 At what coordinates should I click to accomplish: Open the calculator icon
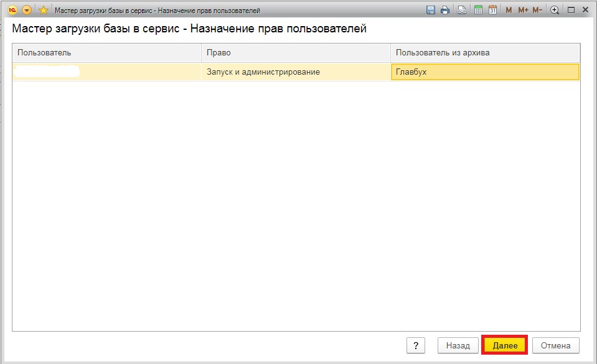point(478,10)
